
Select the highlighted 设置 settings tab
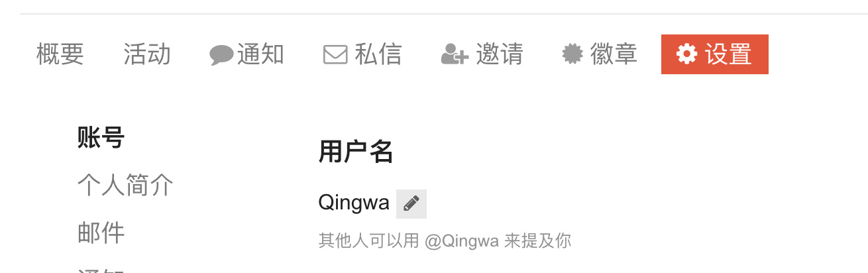tap(715, 54)
